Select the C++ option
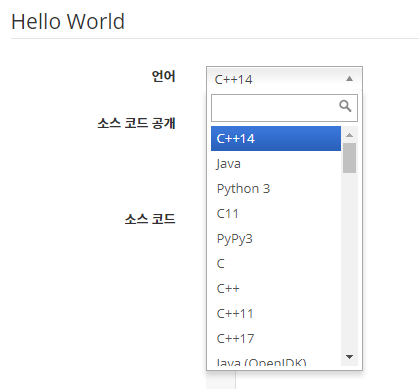419x389 pixels. pyautogui.click(x=276, y=288)
